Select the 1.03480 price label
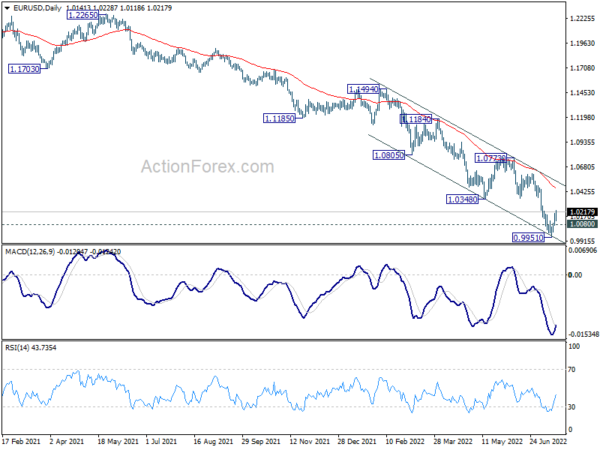 pos(463,199)
